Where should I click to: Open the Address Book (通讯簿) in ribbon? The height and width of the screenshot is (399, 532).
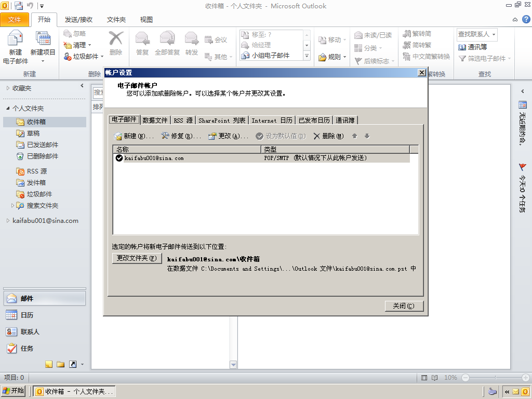click(472, 47)
